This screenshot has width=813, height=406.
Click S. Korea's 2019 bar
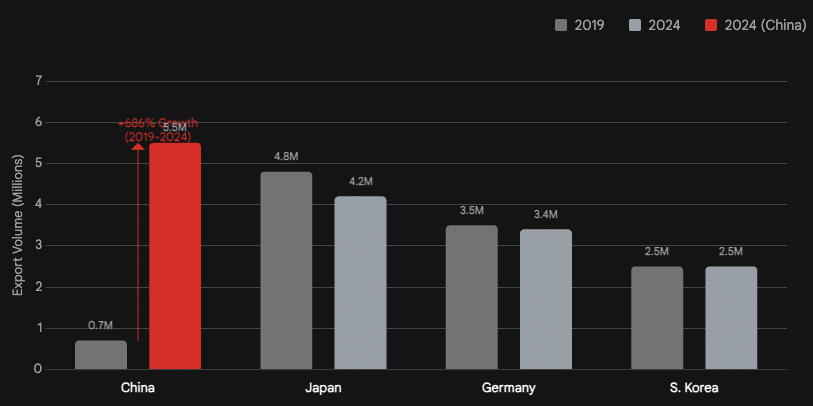[657, 318]
